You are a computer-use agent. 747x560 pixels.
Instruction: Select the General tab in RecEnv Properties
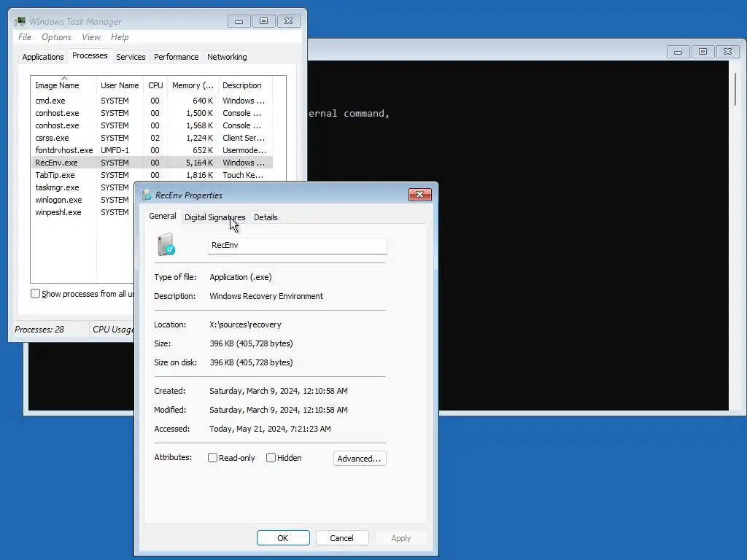coord(163,216)
